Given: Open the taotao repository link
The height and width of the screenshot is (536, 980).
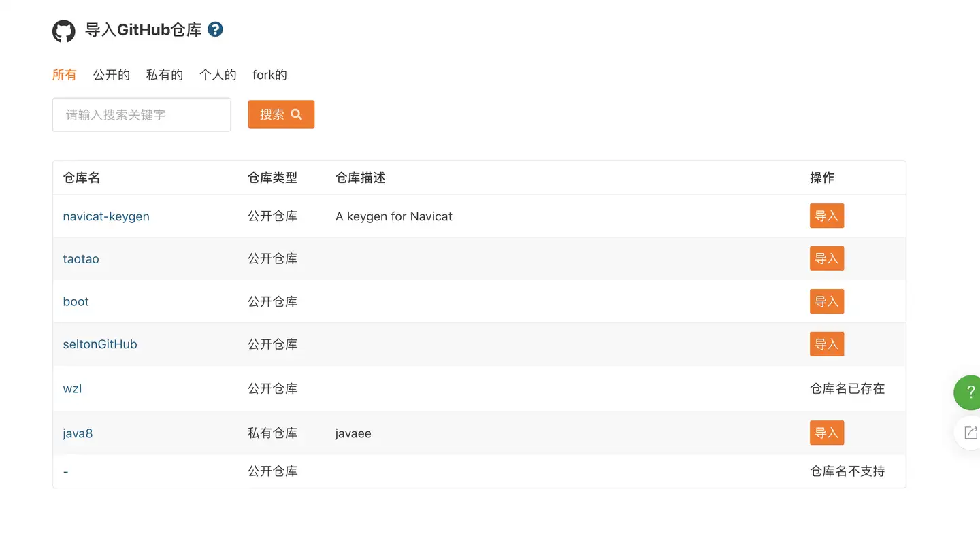Looking at the screenshot, I should (x=81, y=259).
